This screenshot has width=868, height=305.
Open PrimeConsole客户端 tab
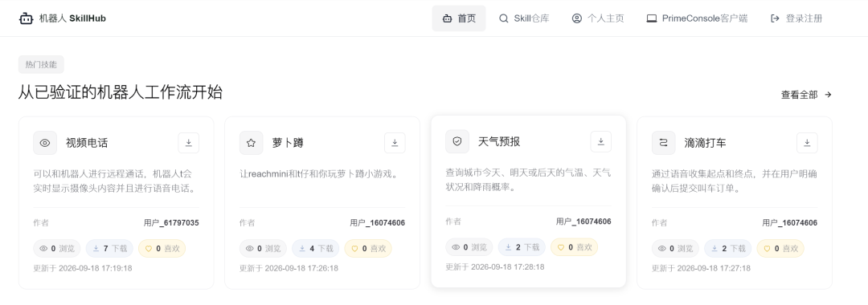(x=697, y=18)
